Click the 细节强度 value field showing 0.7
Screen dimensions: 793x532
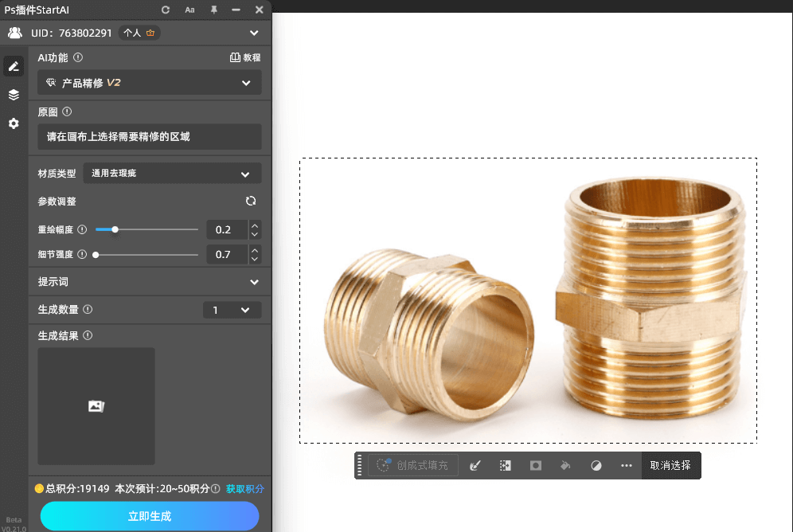(x=225, y=255)
